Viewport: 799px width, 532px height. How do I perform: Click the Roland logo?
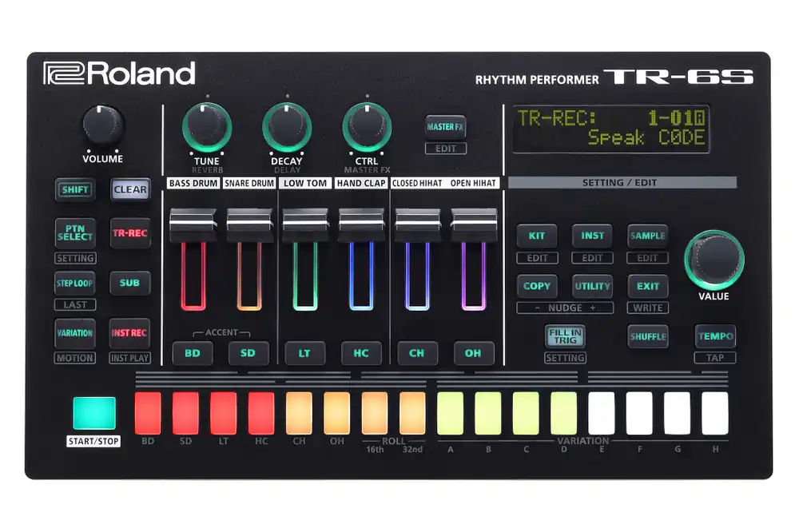119,73
